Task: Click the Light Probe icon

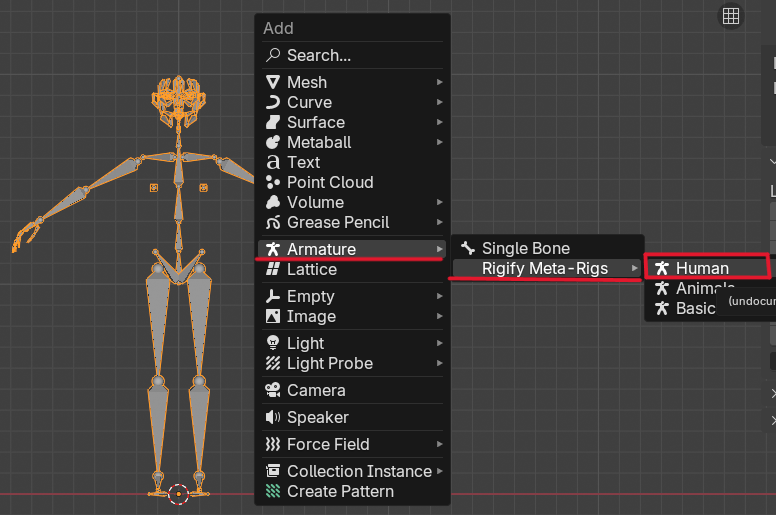Action: point(272,363)
